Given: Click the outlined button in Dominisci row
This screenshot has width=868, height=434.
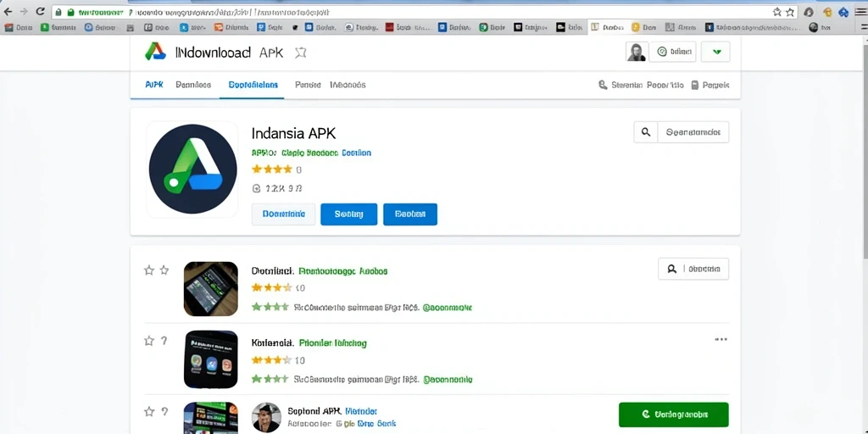Looking at the screenshot, I should pos(693,269).
